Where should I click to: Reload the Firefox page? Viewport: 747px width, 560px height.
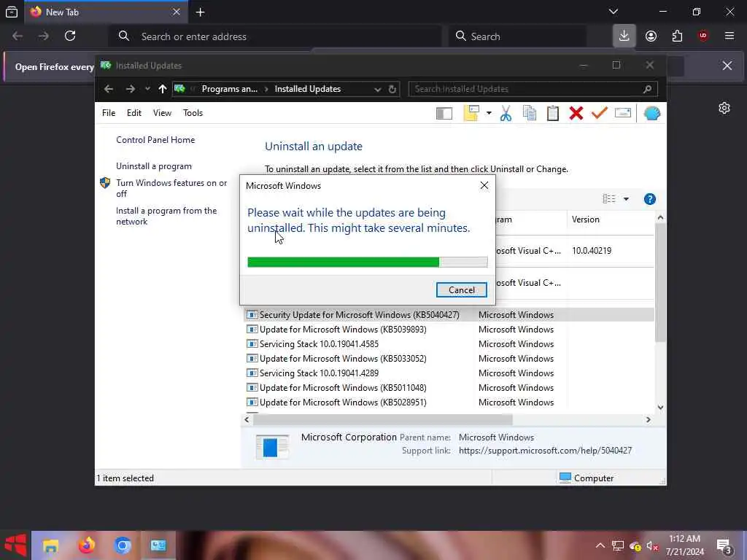[70, 36]
